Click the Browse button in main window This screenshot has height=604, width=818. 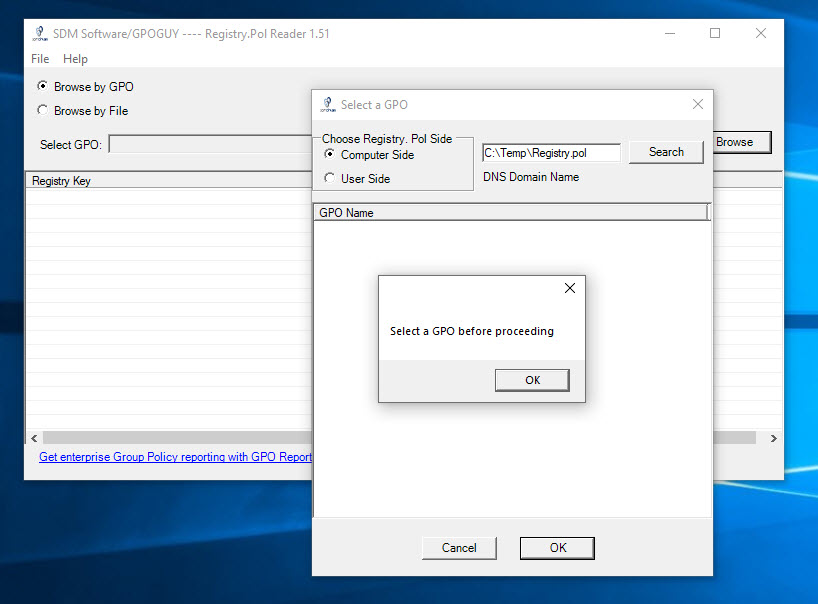coord(742,142)
